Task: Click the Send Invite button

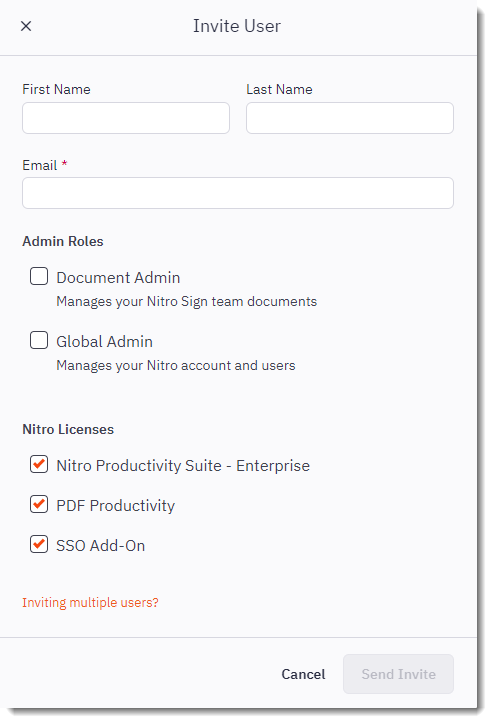Action: [x=398, y=674]
